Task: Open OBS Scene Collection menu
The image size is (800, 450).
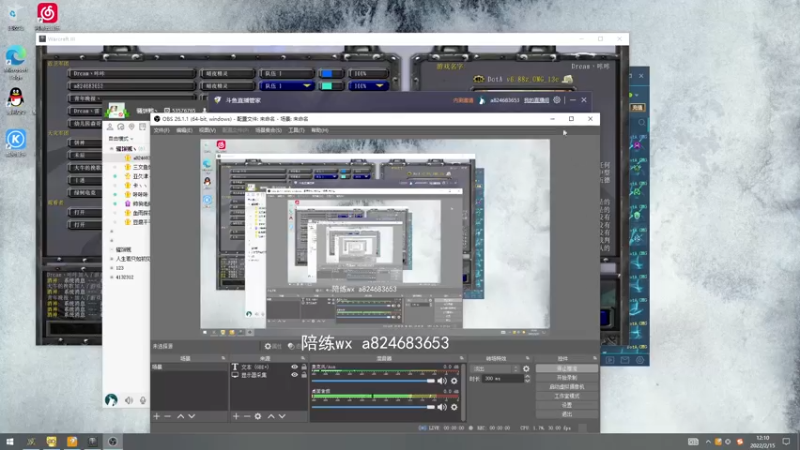Action: [x=268, y=131]
